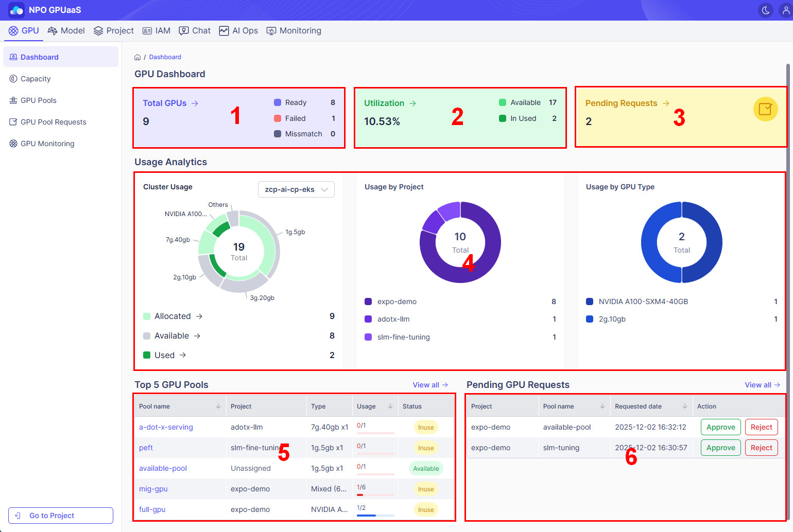Open GPU Monitoring in sidebar

point(42,144)
